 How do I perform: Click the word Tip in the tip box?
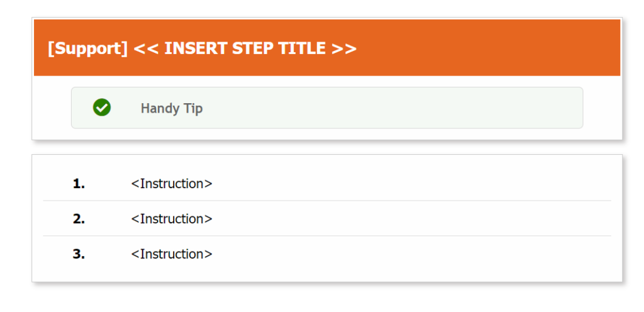point(193,108)
